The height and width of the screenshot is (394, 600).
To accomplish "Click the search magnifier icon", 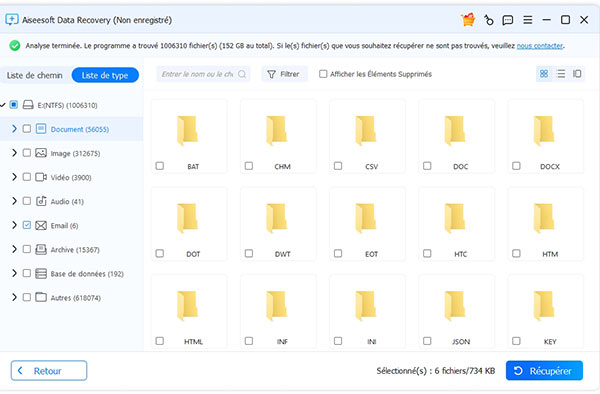I will click(x=242, y=74).
